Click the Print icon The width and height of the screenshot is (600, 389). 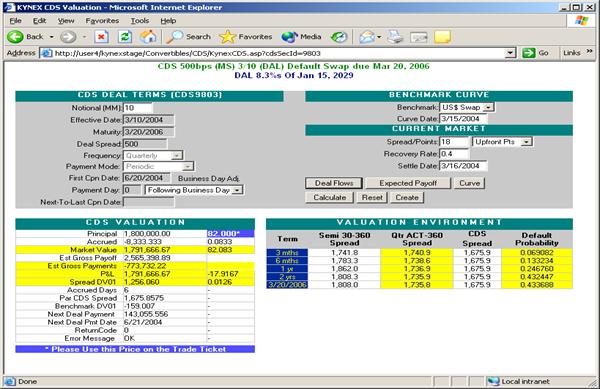click(x=395, y=37)
